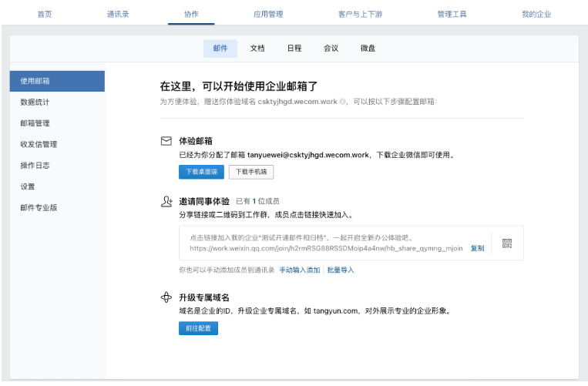Click the globe icon next to 升级专属域名
588x386 pixels.
click(166, 297)
